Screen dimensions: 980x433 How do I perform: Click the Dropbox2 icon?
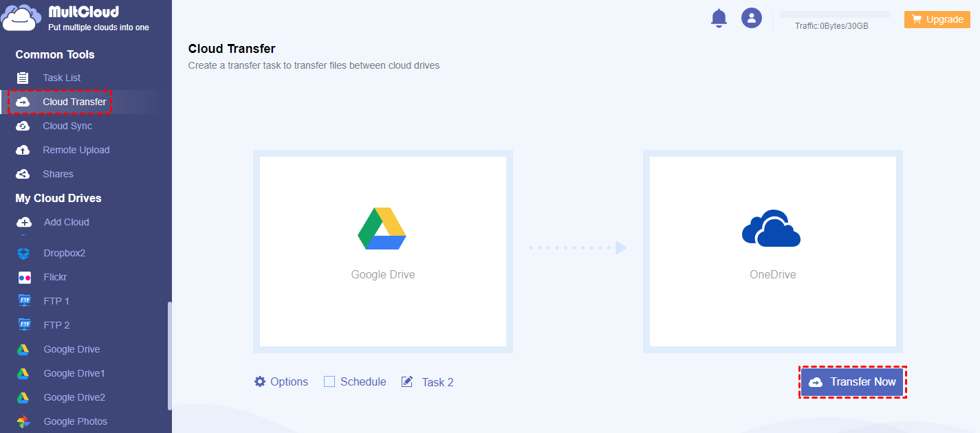pos(23,253)
